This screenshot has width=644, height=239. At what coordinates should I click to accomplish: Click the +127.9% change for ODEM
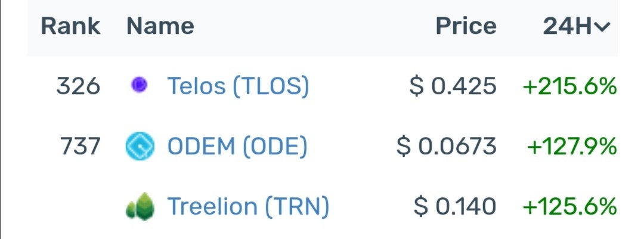tap(572, 147)
